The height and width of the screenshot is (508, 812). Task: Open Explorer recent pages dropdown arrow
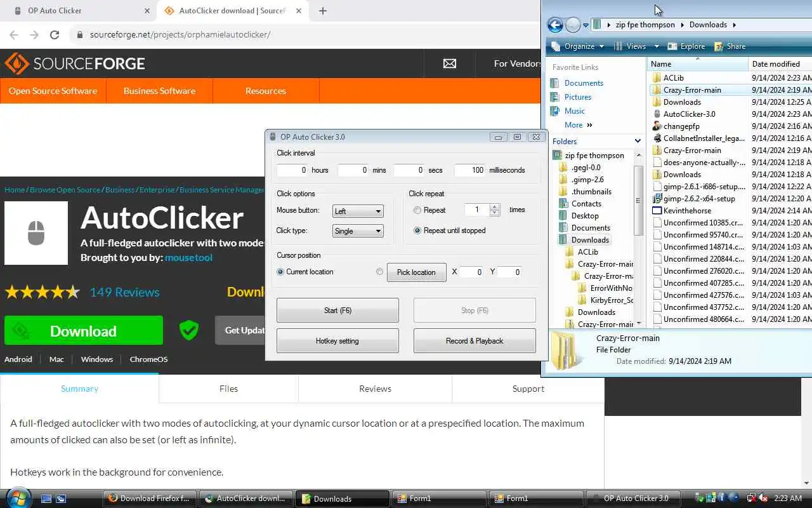pyautogui.click(x=585, y=25)
